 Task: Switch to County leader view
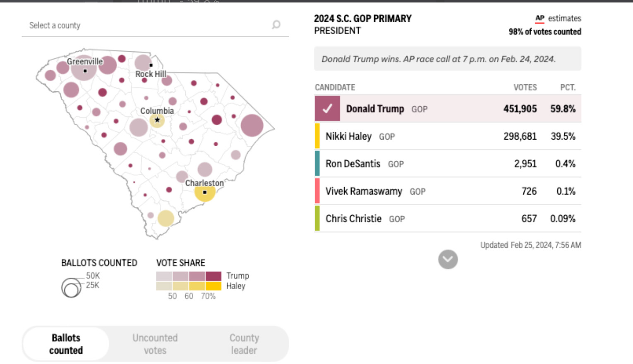244,344
